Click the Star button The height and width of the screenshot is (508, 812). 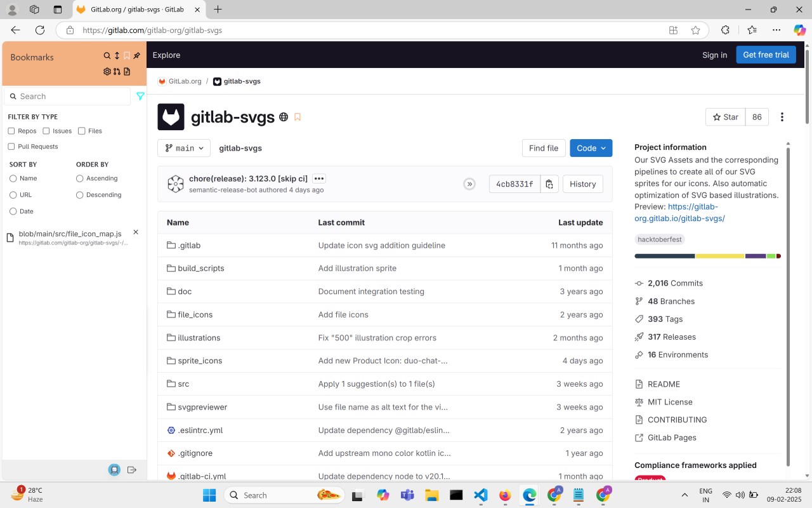725,117
